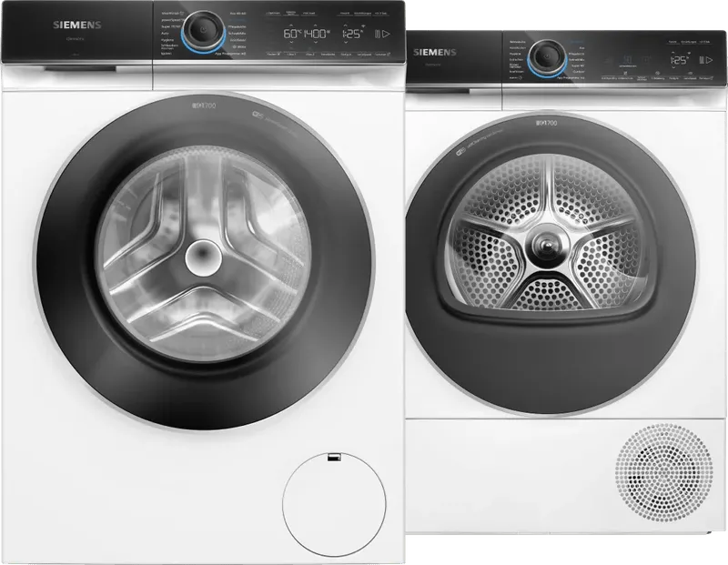
Task: Tap the washer's 1400 spin speed readout
Action: click(317, 34)
